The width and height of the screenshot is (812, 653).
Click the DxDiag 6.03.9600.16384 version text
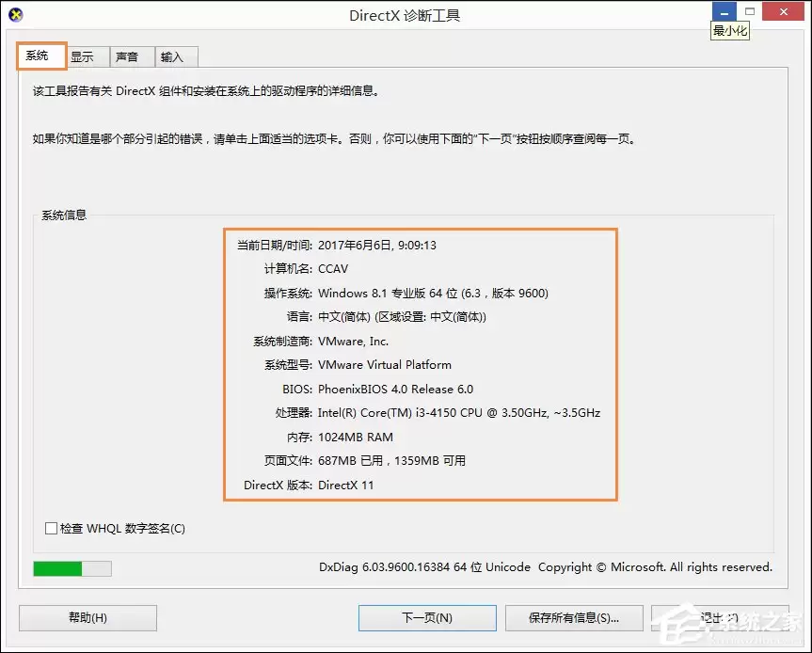(x=424, y=567)
